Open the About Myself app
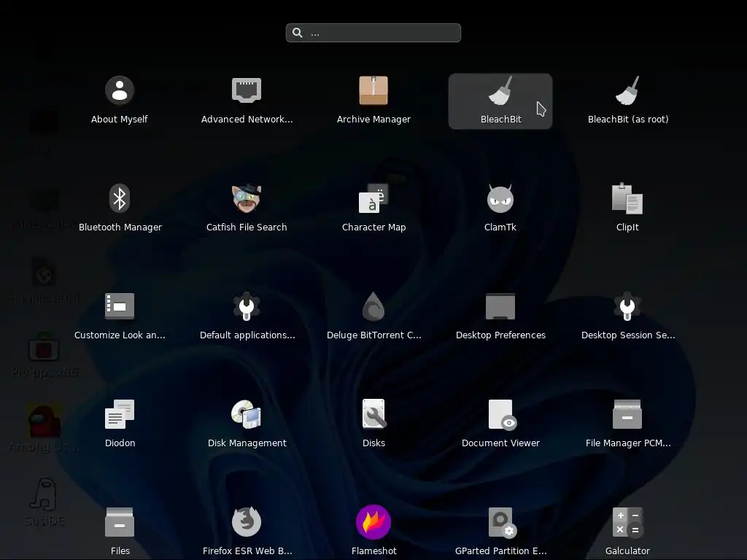The width and height of the screenshot is (747, 560). 119,101
